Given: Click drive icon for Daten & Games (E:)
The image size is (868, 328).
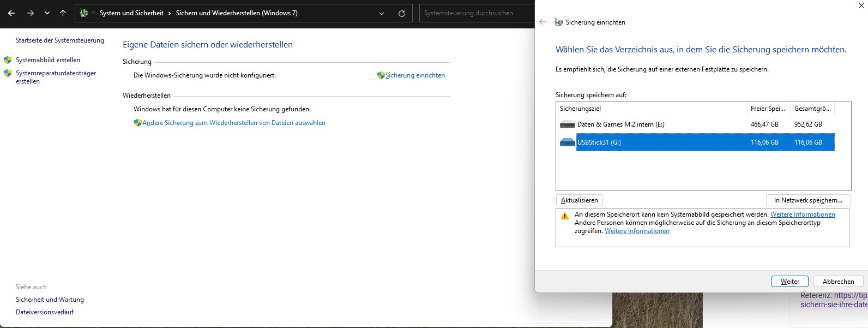Looking at the screenshot, I should click(x=568, y=124).
